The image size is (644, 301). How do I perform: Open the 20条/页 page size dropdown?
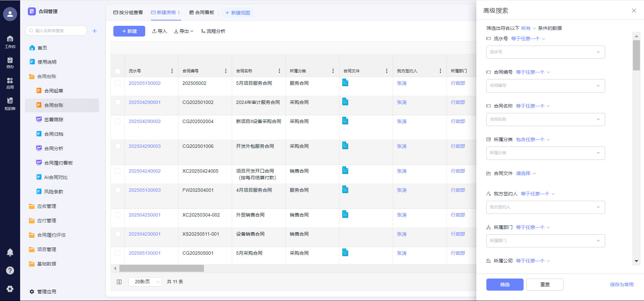[145, 282]
